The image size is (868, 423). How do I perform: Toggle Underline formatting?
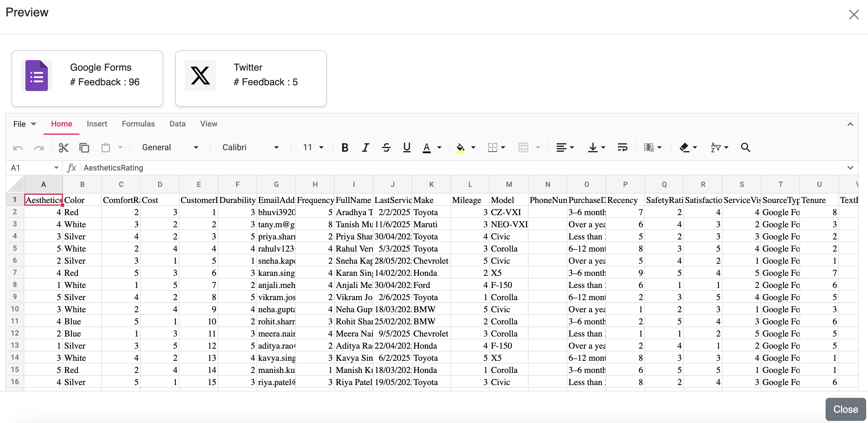pos(406,147)
